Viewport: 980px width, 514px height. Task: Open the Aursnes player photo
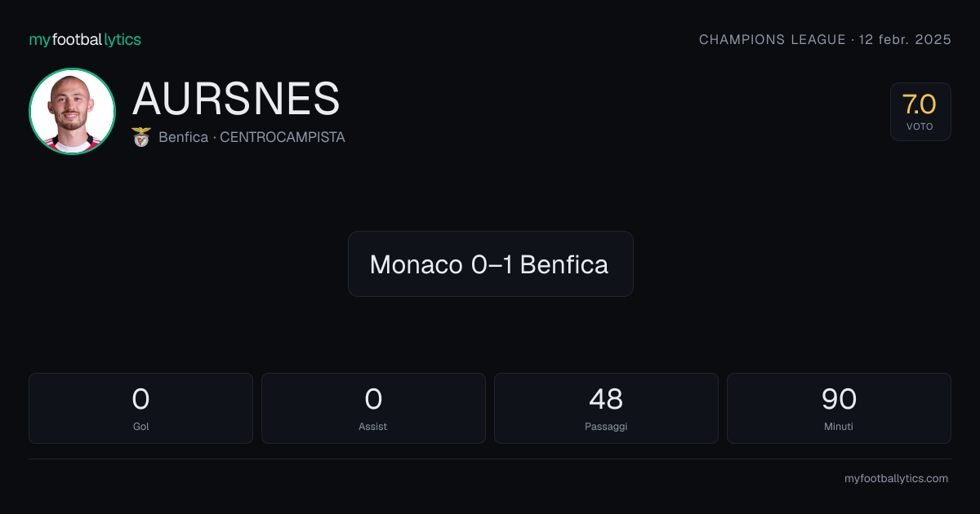point(72,112)
